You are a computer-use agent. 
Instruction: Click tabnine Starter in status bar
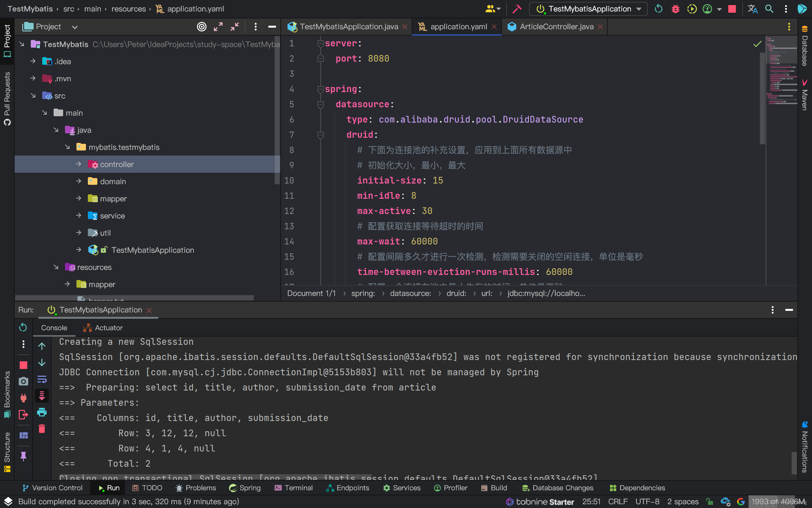click(540, 502)
